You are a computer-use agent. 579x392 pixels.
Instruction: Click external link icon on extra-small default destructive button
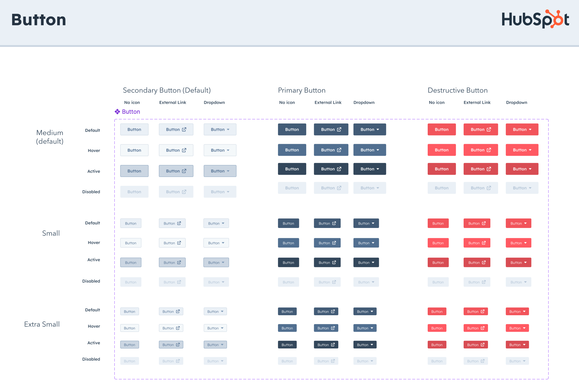click(483, 311)
